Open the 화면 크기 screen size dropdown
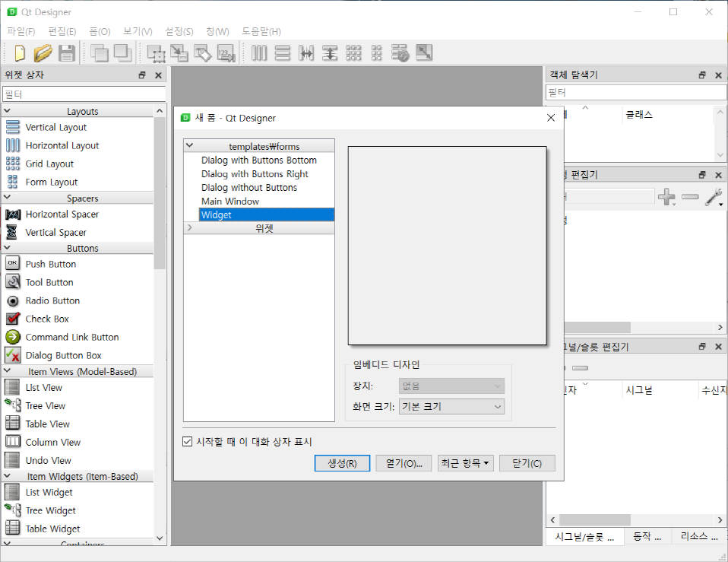Image resolution: width=728 pixels, height=562 pixels. (x=451, y=406)
